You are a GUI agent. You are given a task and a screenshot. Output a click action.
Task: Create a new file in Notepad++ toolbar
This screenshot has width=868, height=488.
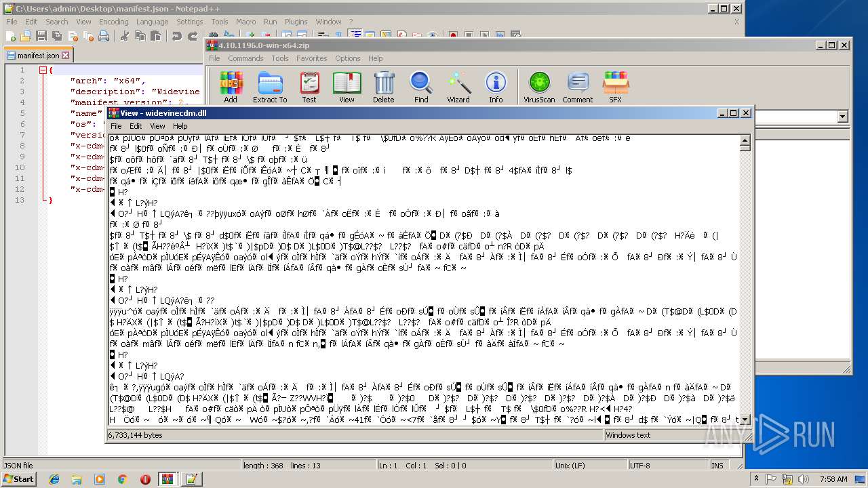pos(12,36)
